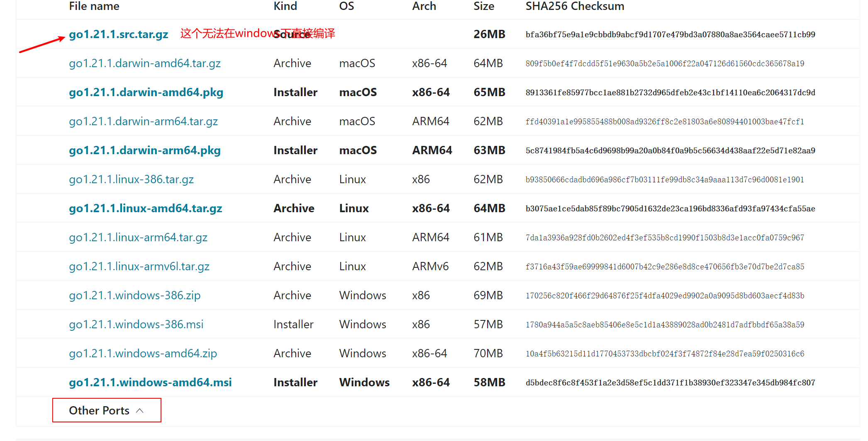Screen dimensions: 868x441
Task: Select checksum starting with d5bdec8f6c8f453f
Action: [x=670, y=383]
